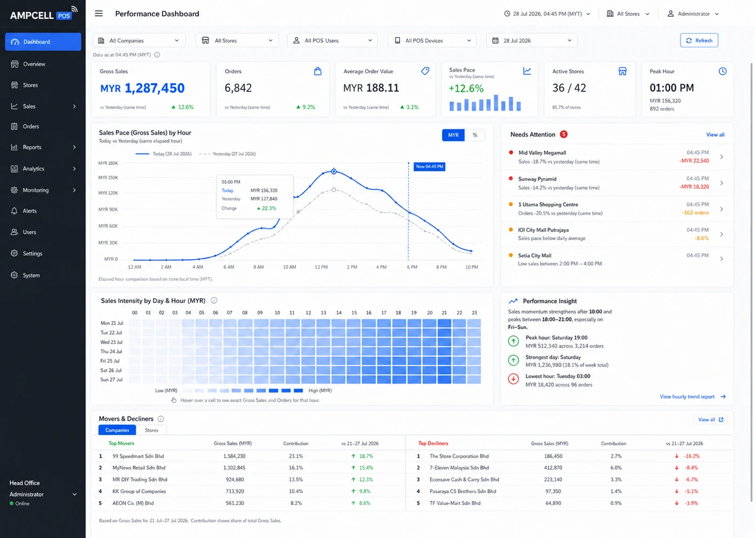
Task: Click the 01:00 PM peak point on chart
Action: (334, 171)
